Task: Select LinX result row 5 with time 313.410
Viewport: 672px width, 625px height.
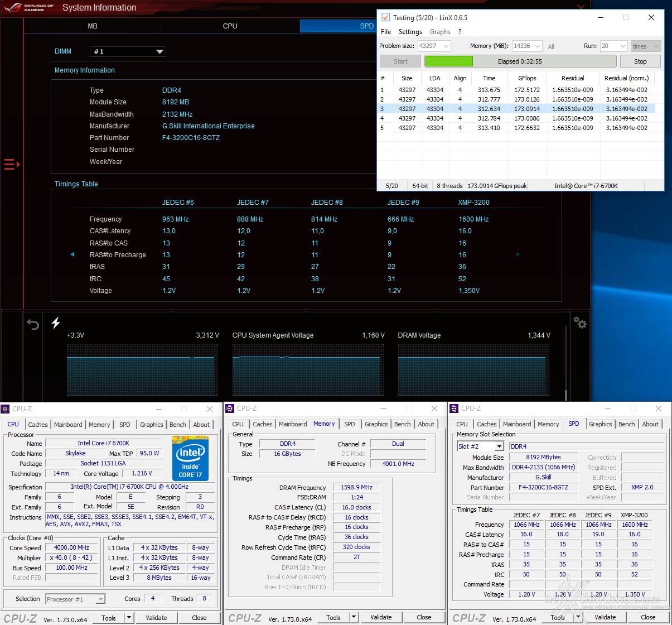Action: (516, 128)
